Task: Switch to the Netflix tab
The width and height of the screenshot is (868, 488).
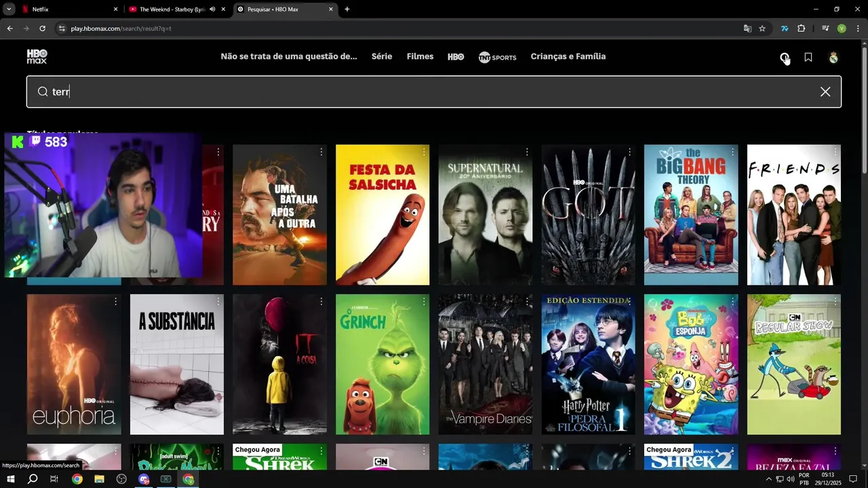Action: [68, 9]
